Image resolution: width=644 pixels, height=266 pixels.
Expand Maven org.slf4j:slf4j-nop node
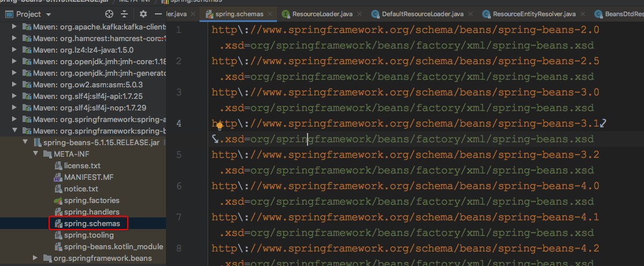coord(15,108)
